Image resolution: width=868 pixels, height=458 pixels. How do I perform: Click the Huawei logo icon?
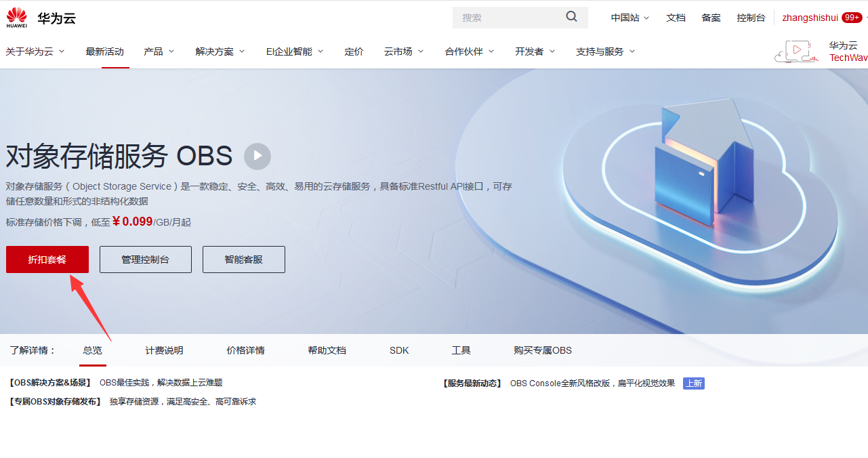click(x=17, y=18)
